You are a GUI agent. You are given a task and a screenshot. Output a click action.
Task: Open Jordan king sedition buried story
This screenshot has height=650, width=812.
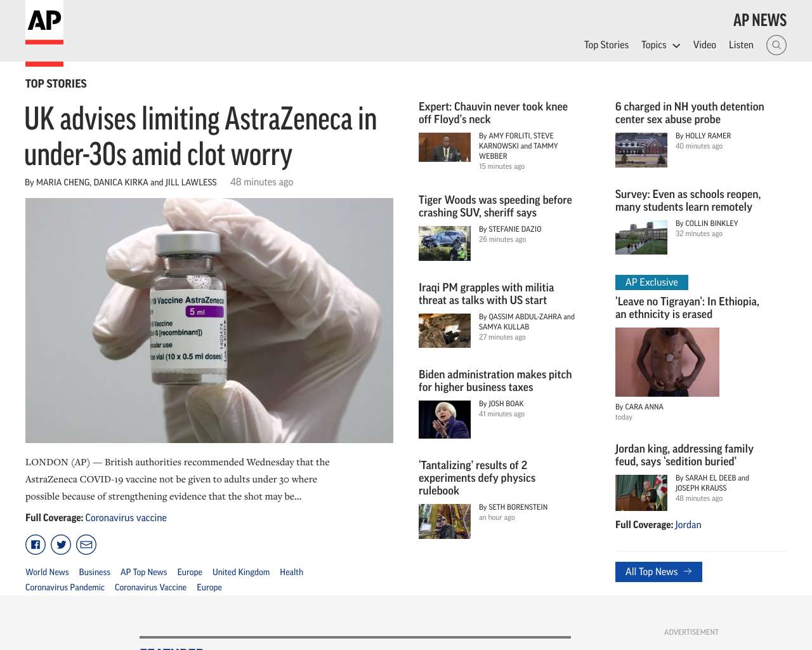pyautogui.click(x=684, y=455)
